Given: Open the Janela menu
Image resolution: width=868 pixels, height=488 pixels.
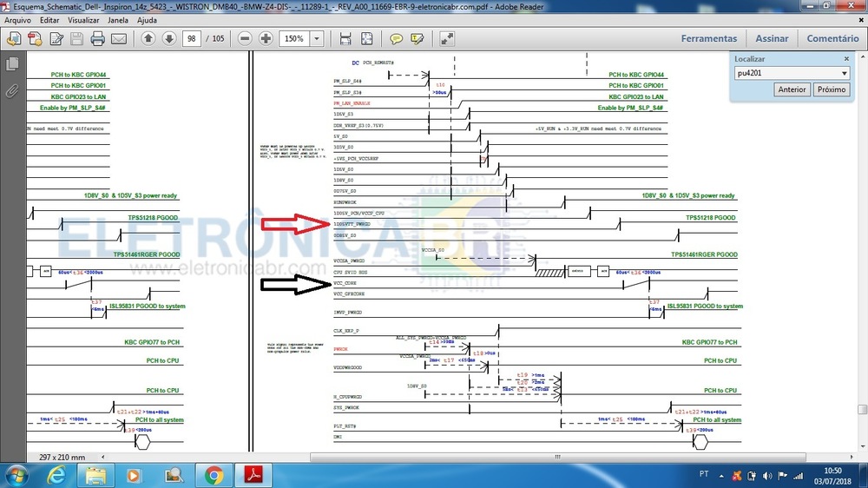Looking at the screenshot, I should pyautogui.click(x=119, y=19).
